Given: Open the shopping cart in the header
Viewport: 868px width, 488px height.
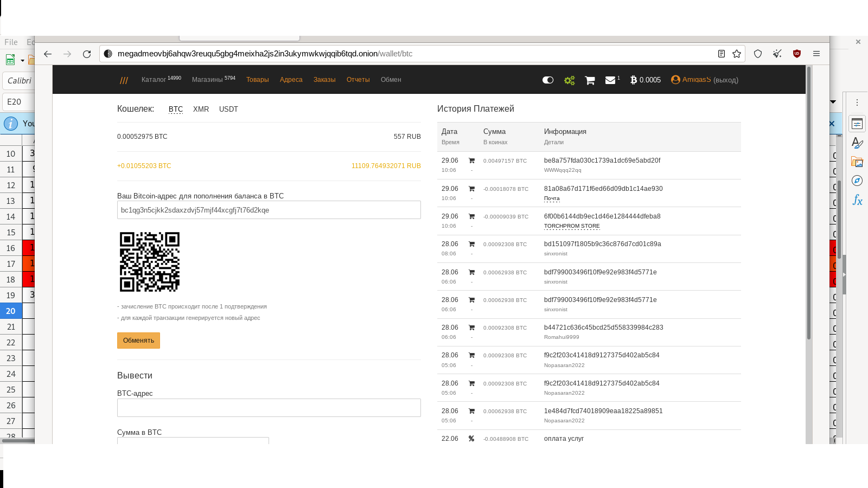Looking at the screenshot, I should click(590, 80).
